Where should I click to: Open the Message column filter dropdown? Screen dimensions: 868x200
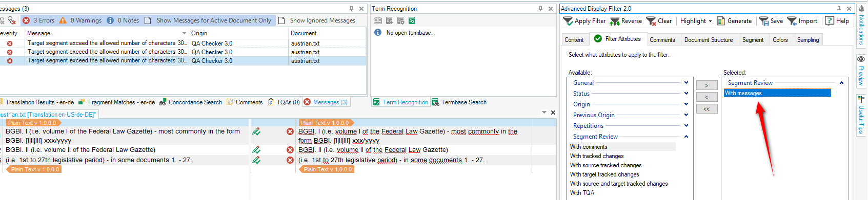click(184, 33)
